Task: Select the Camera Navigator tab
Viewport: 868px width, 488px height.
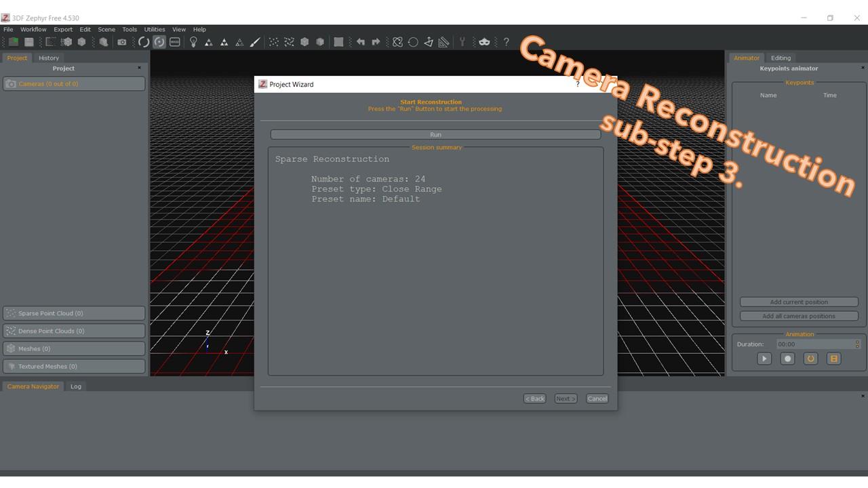Action: tap(33, 386)
